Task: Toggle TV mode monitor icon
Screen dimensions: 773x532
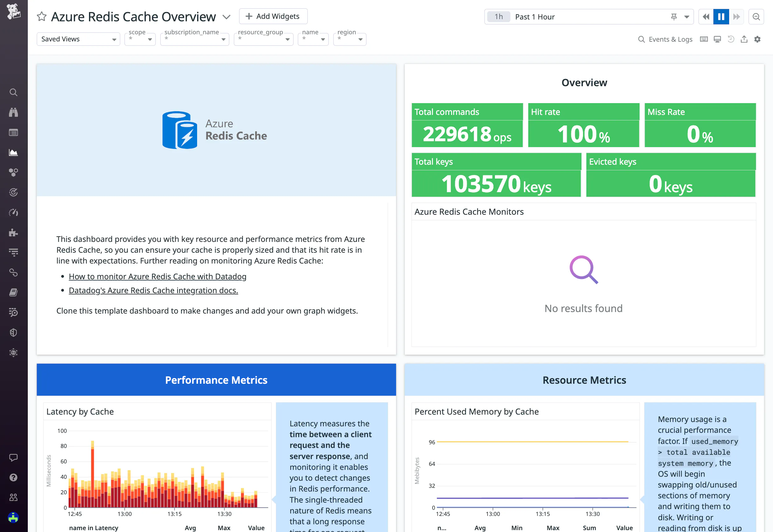Action: pyautogui.click(x=717, y=39)
